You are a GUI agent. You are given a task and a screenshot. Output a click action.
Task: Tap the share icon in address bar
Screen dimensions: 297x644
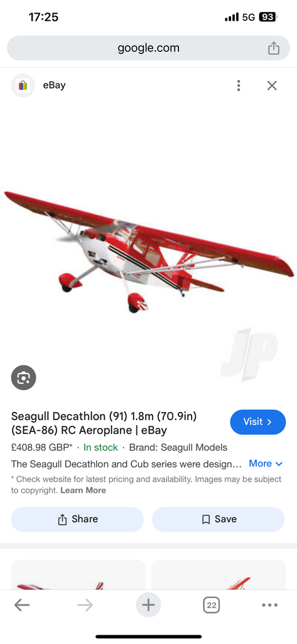click(x=274, y=48)
